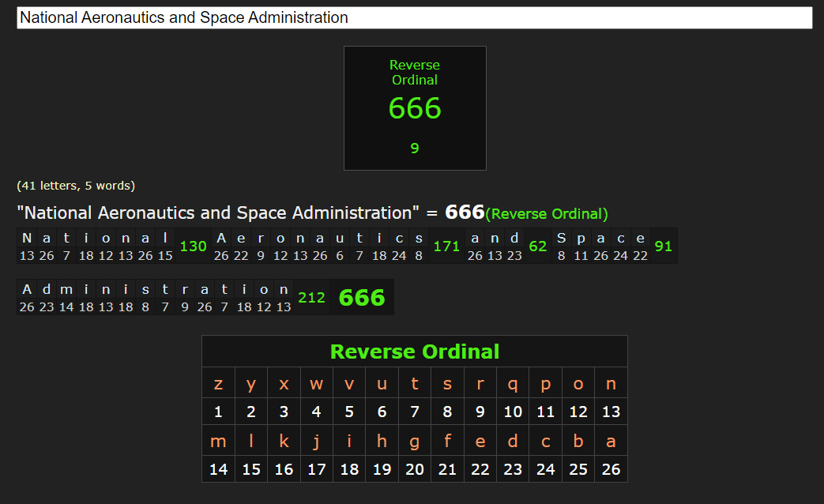Click the letter l cell in National
Viewport: 824px width, 504px height.
(x=165, y=238)
